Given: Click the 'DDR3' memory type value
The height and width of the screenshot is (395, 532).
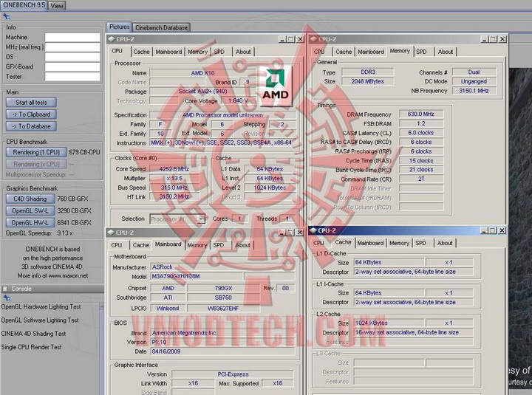Looking at the screenshot, I should pos(368,72).
